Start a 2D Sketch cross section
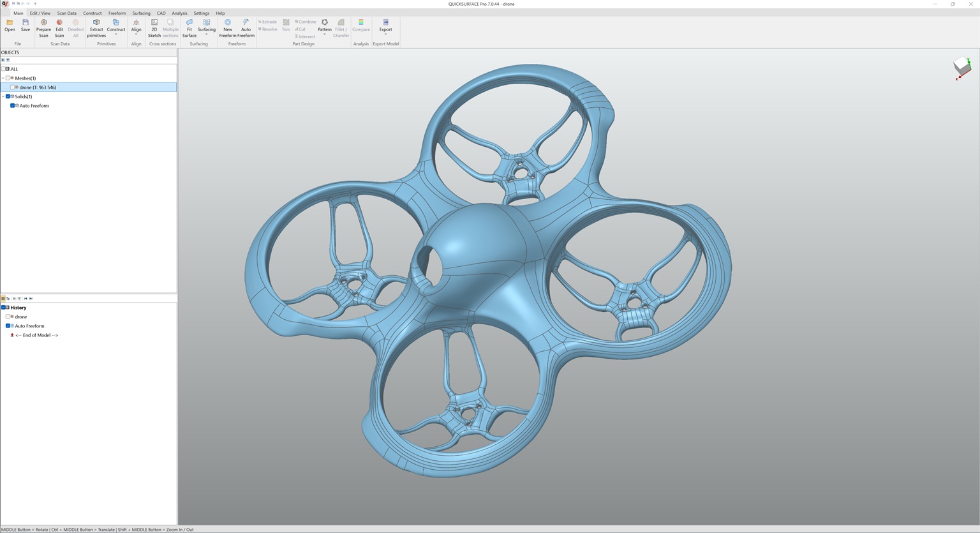This screenshot has width=980, height=533. pos(154,23)
